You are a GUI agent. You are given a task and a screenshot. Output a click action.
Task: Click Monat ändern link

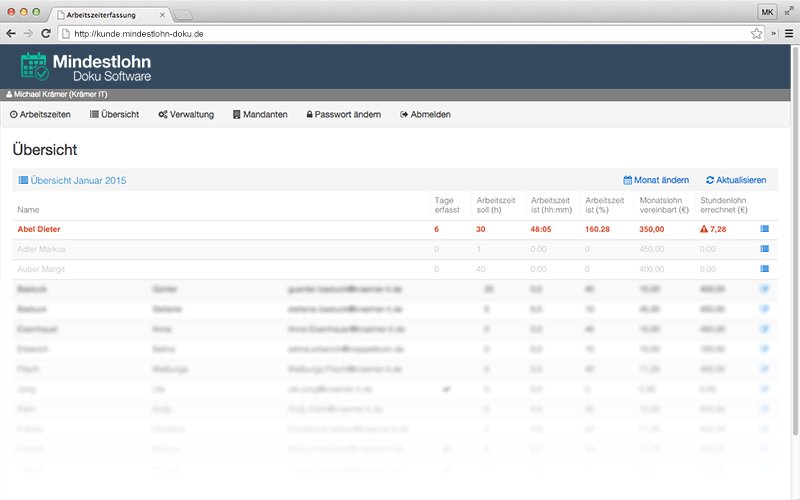[656, 180]
